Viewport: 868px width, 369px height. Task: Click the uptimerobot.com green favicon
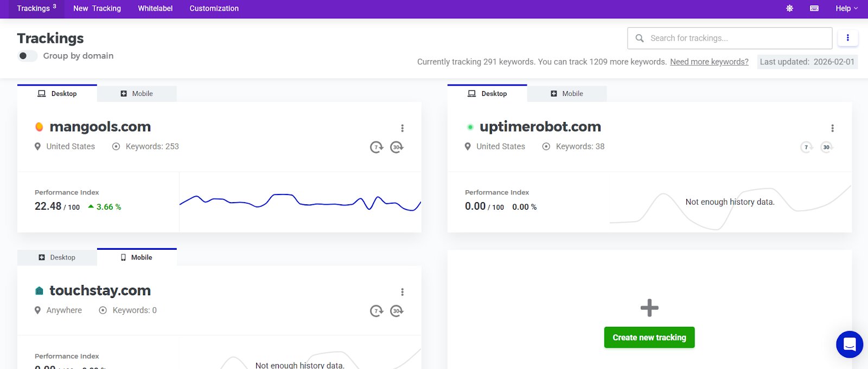point(470,127)
